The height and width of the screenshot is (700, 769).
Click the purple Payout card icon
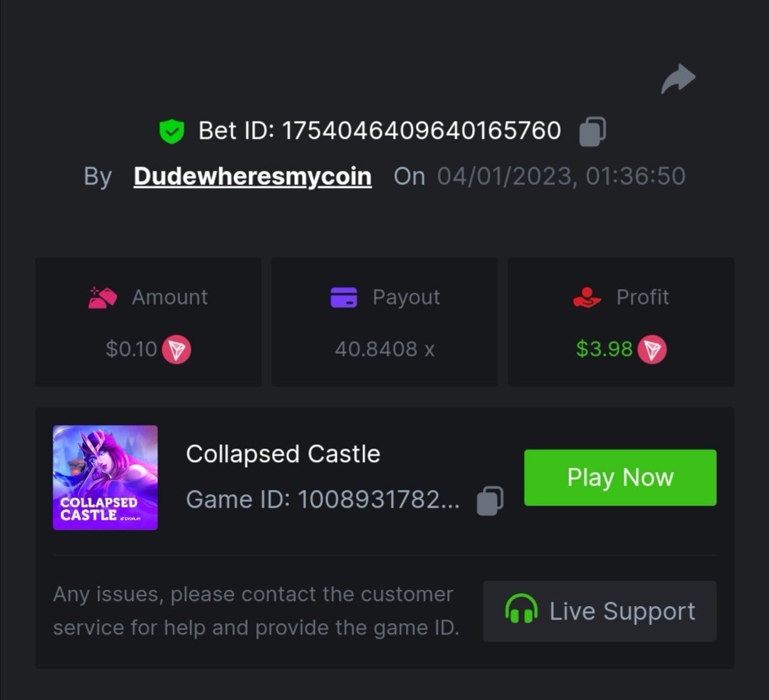344,297
